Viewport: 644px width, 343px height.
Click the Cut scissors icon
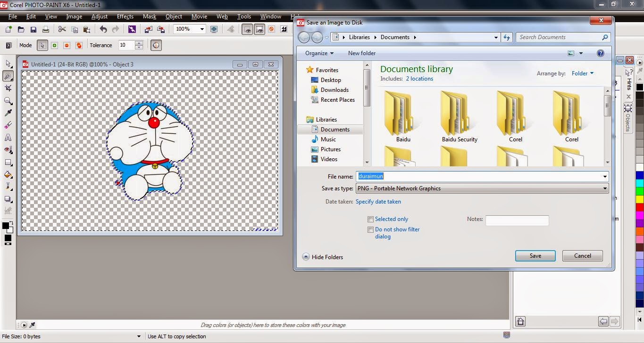coord(62,29)
